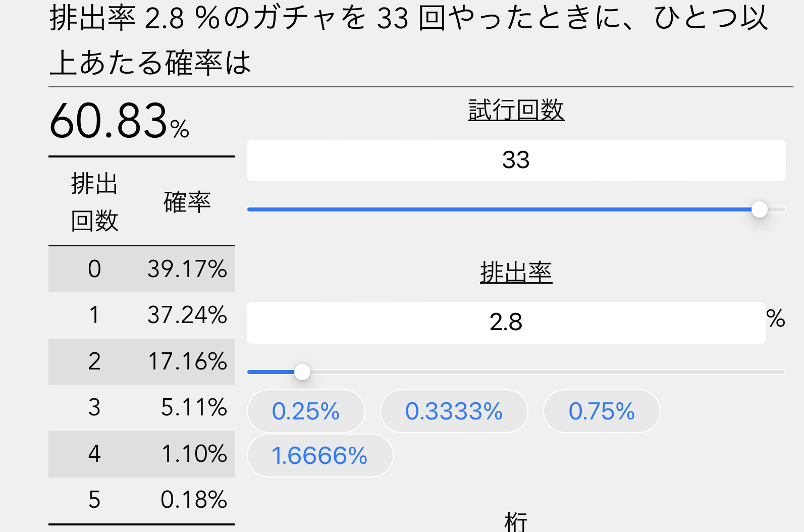
Task: Select the table row showing 37.24%
Action: [x=141, y=315]
